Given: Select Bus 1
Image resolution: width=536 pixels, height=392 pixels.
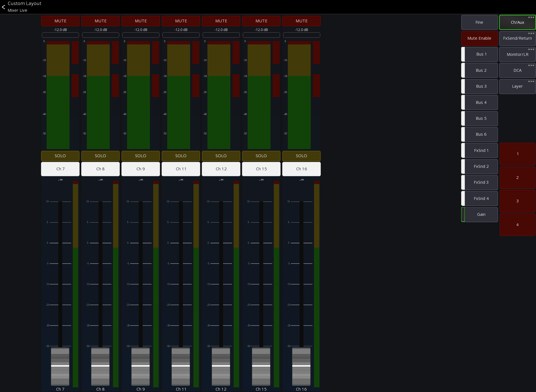Looking at the screenshot, I should tap(479, 54).
